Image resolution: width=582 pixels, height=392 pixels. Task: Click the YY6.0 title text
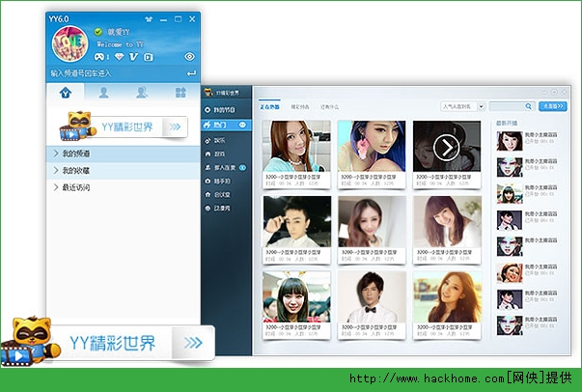[59, 19]
